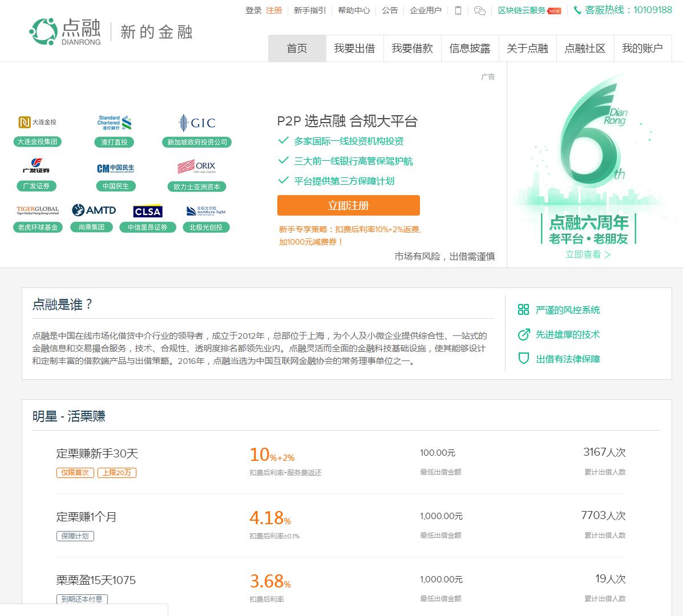The image size is (683, 616).
Task: Click the Tiger Global logo
Action: tap(38, 210)
